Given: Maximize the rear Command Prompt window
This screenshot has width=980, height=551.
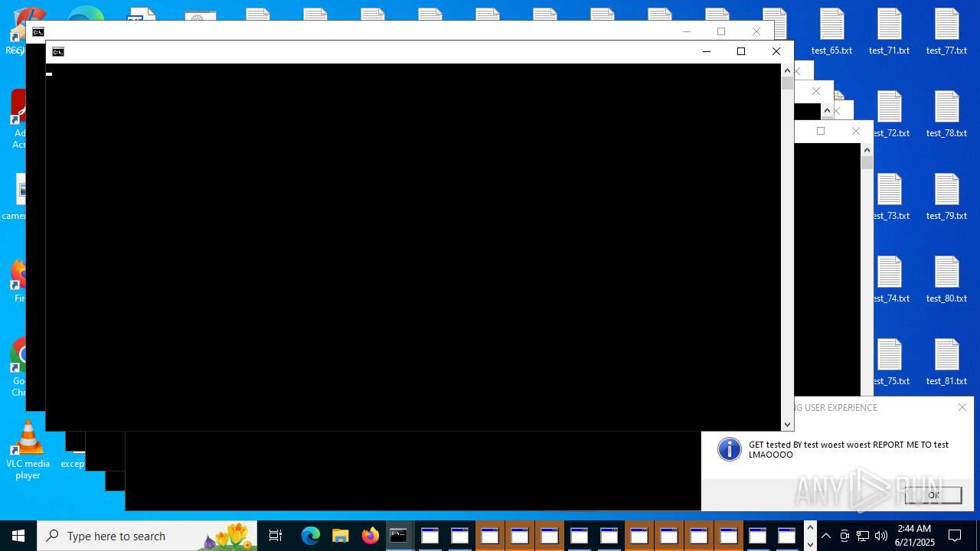Looking at the screenshot, I should click(x=721, y=31).
